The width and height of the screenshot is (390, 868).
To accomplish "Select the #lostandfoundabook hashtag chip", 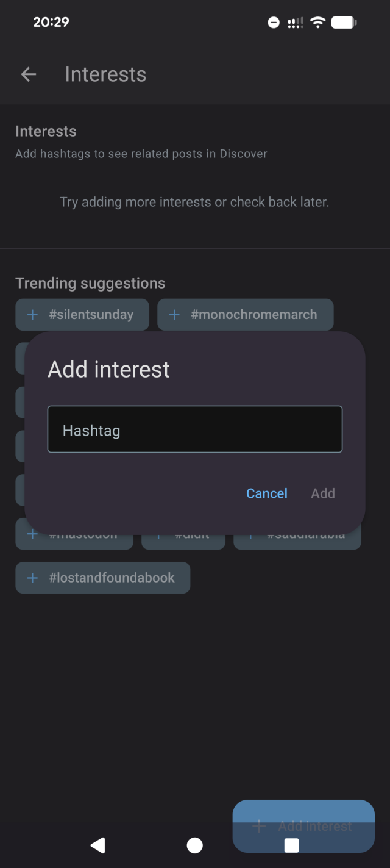I will click(x=102, y=578).
